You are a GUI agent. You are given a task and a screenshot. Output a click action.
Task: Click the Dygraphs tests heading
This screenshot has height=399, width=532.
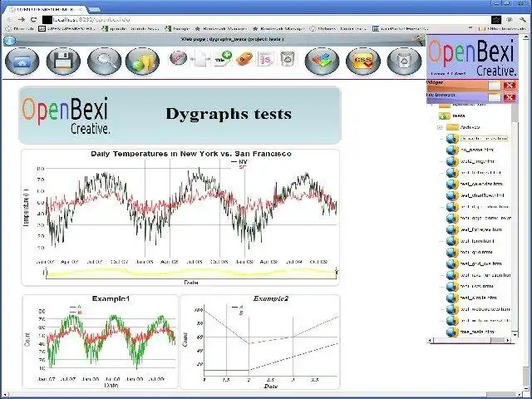tap(229, 114)
